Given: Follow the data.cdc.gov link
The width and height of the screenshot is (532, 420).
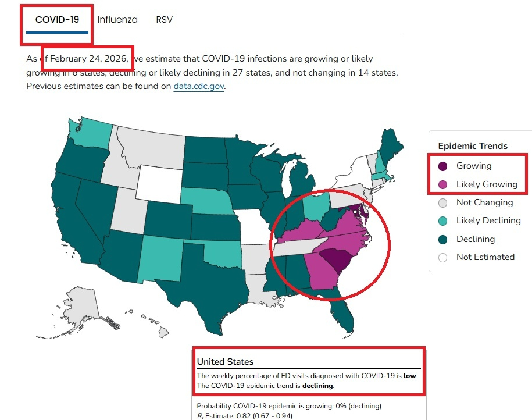Looking at the screenshot, I should click(198, 86).
